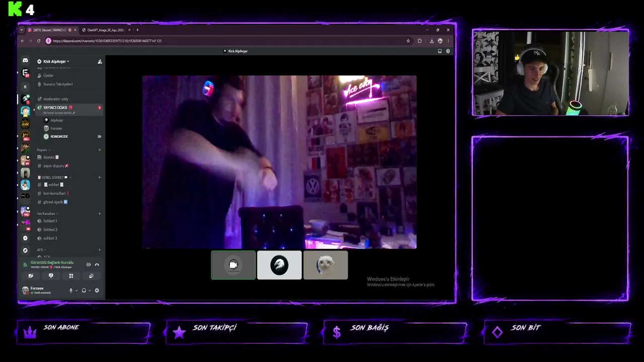The image size is (644, 362).
Task: Open duyuru channel
Action: click(49, 157)
